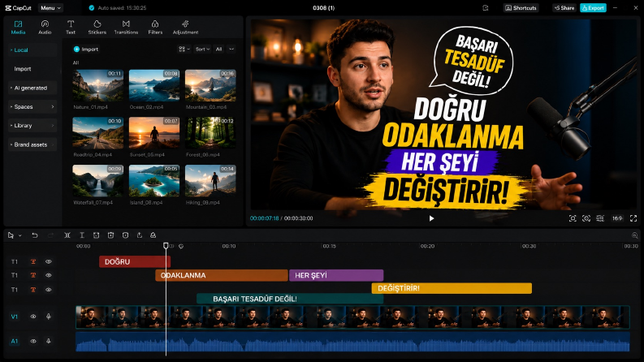Image resolution: width=644 pixels, height=362 pixels.
Task: Toggle the orange T icon on ODAKLANMA track
Action: [x=33, y=275]
